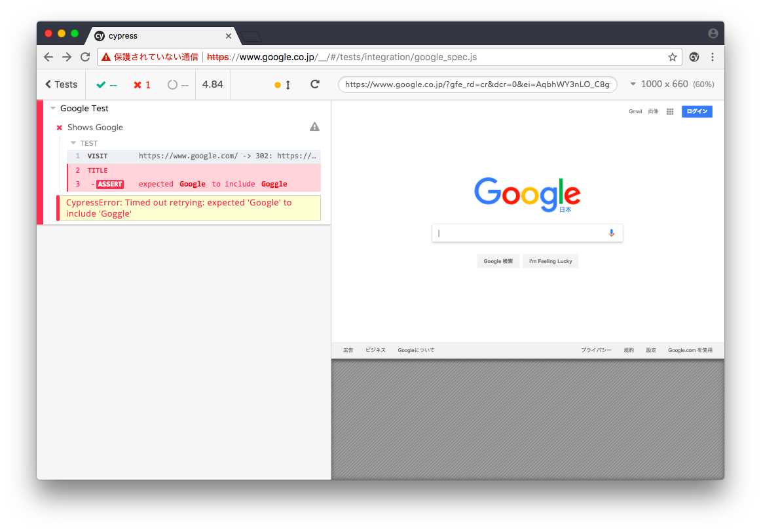Click the Cypress preview URL field
This screenshot has width=761, height=532.
[x=477, y=84]
